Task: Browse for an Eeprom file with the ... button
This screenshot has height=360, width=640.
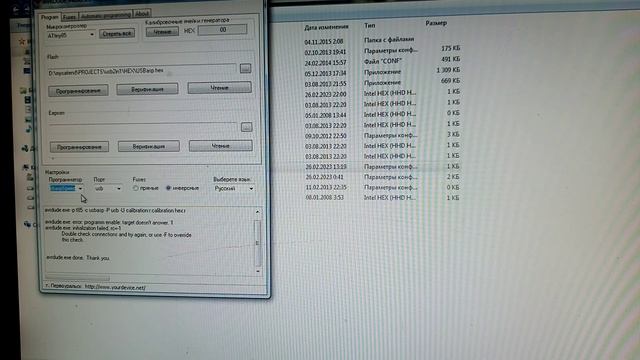Action: click(x=247, y=127)
